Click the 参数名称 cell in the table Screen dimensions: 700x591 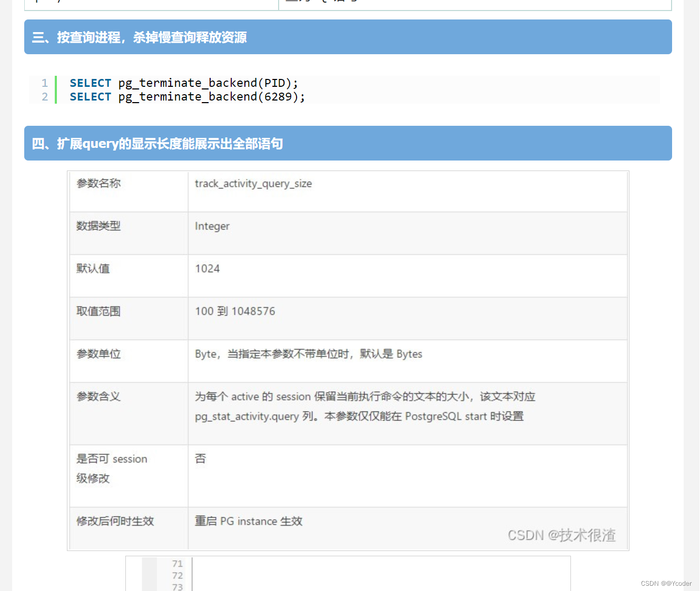pos(98,183)
